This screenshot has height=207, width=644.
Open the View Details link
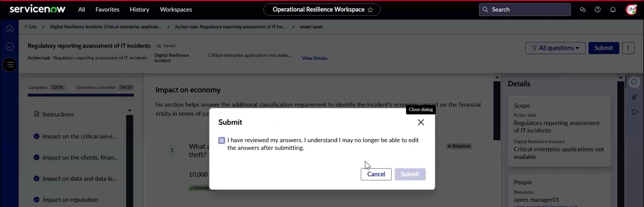coord(315,58)
